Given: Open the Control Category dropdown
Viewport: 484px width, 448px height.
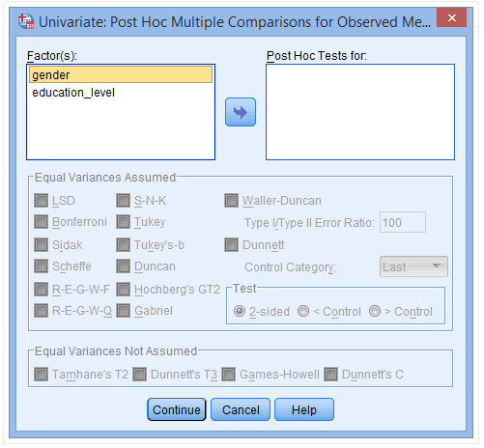Looking at the screenshot, I should (x=413, y=266).
